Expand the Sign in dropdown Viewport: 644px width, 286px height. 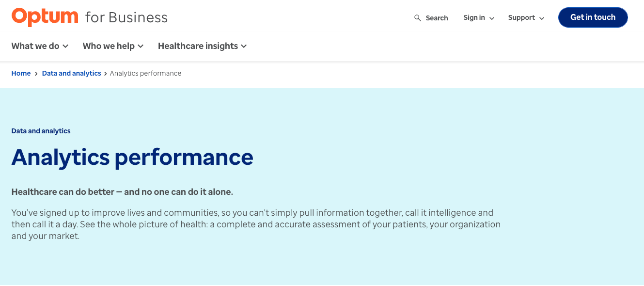(x=479, y=18)
